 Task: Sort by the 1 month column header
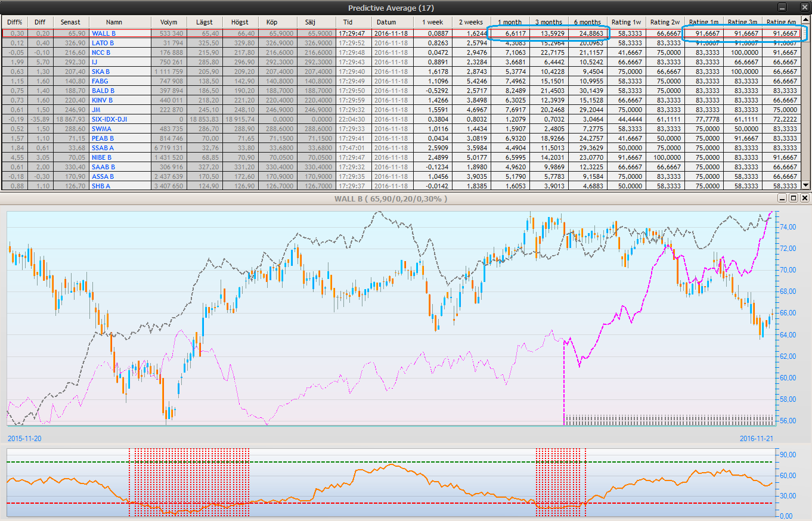click(x=510, y=22)
